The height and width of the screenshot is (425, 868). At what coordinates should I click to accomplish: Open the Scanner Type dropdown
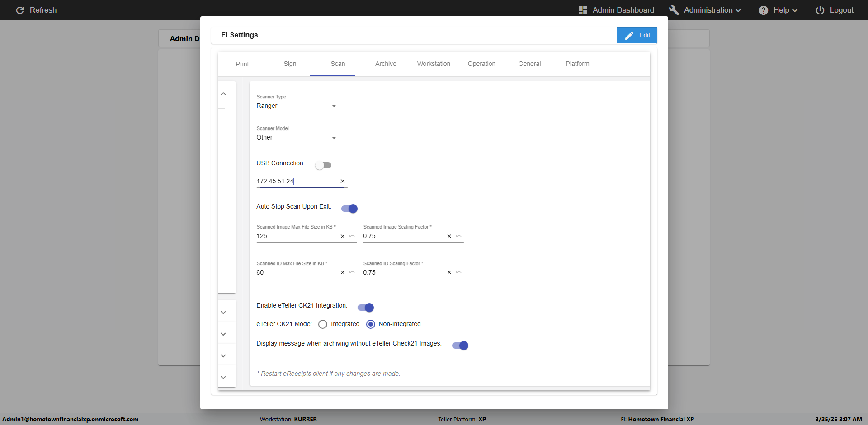(297, 106)
